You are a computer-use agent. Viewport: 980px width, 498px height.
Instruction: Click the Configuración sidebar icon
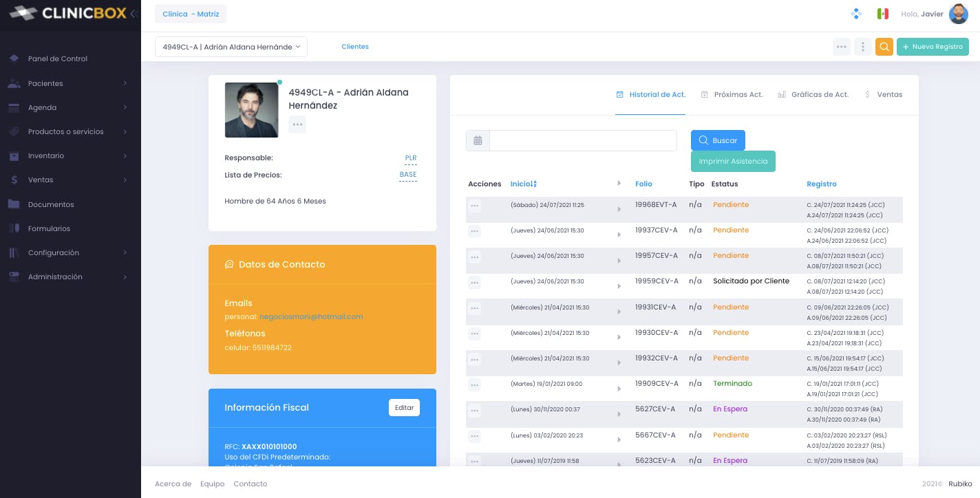point(14,252)
